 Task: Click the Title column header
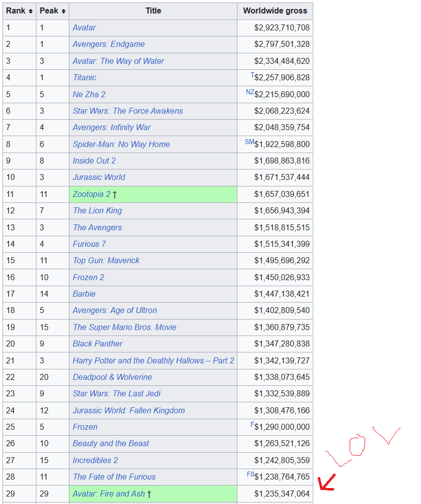click(x=153, y=11)
